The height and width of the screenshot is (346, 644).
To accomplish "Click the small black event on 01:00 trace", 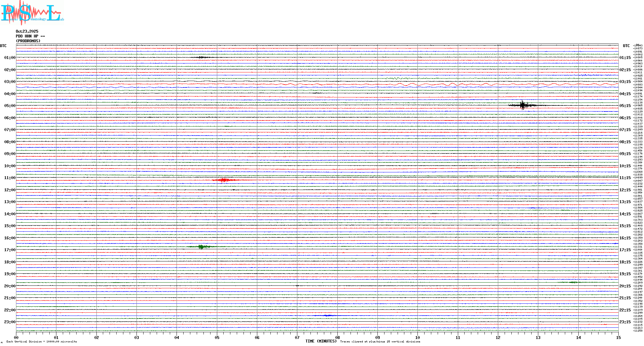I will coord(201,57).
